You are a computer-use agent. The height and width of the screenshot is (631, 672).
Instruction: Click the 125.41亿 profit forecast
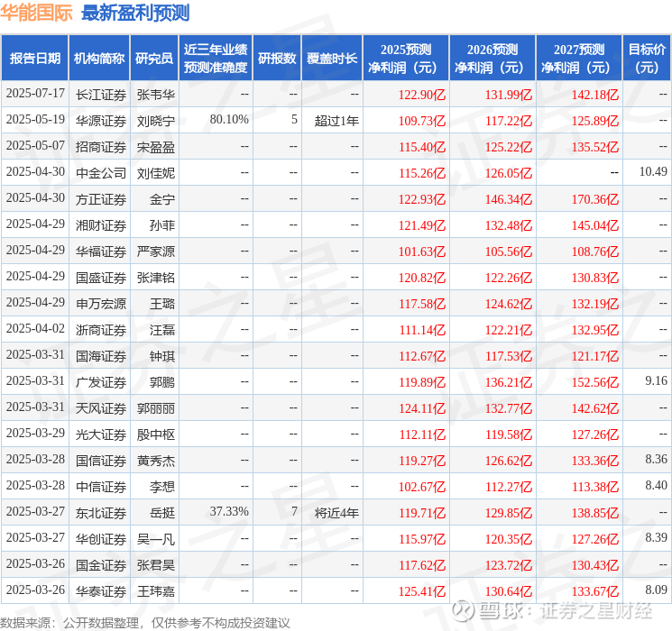coord(422,591)
